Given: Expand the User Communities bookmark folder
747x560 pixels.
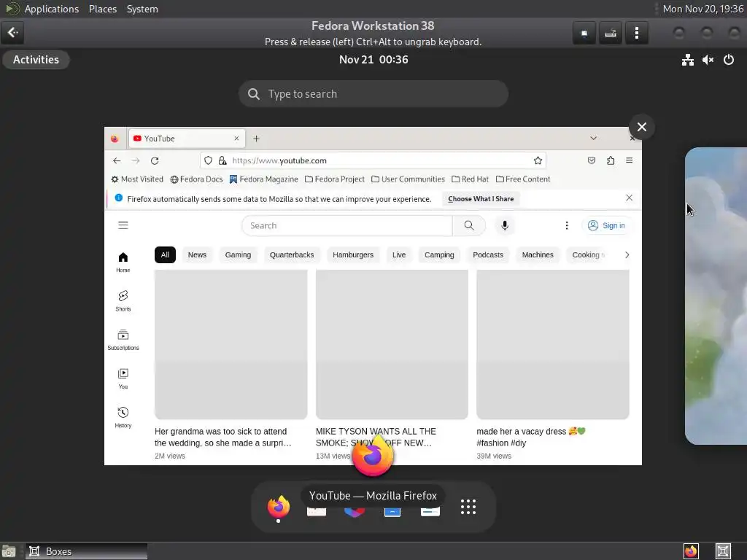Looking at the screenshot, I should tap(408, 179).
